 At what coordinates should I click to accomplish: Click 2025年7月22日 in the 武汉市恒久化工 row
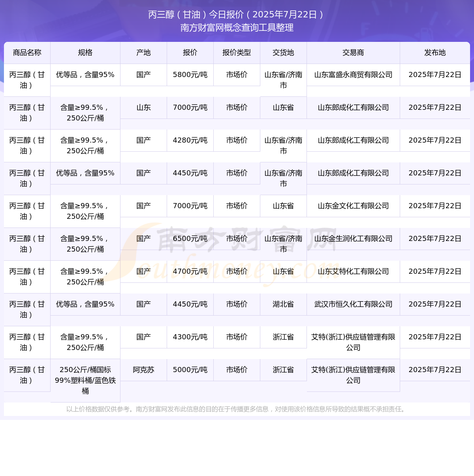point(435,304)
